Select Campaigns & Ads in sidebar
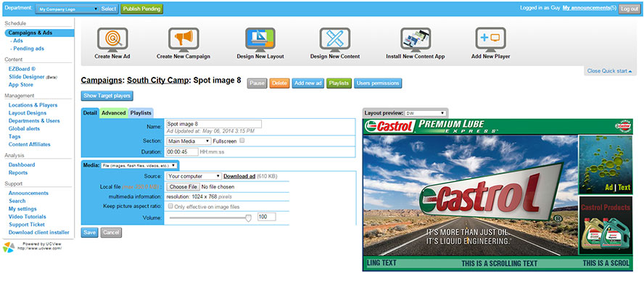 (39, 33)
